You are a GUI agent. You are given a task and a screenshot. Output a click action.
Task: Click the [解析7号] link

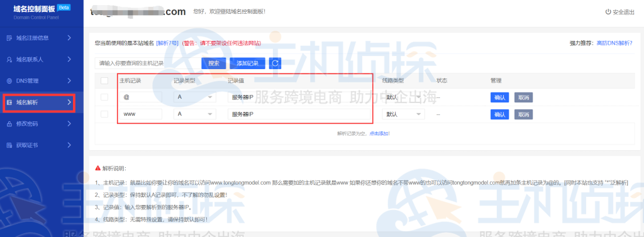pos(167,43)
